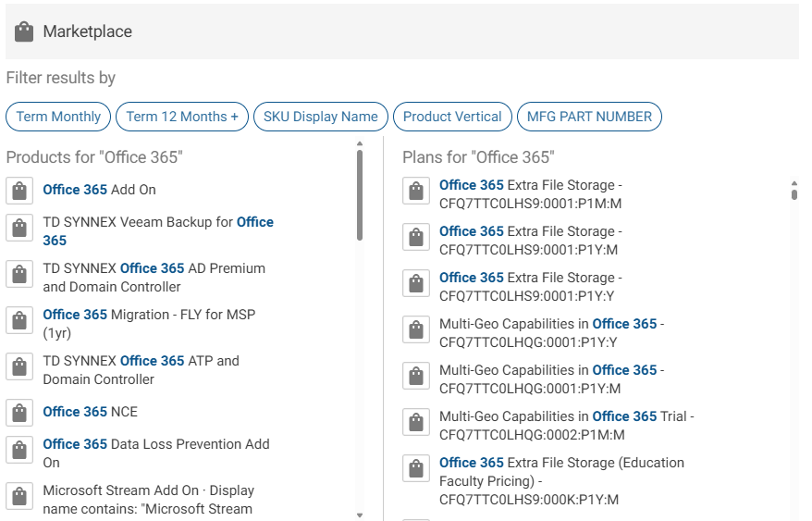Select plan Multi-Geo Capabilities CFQ7TTC0LHQG:0001:P1Y:Y
This screenshot has height=521, width=812.
click(551, 333)
